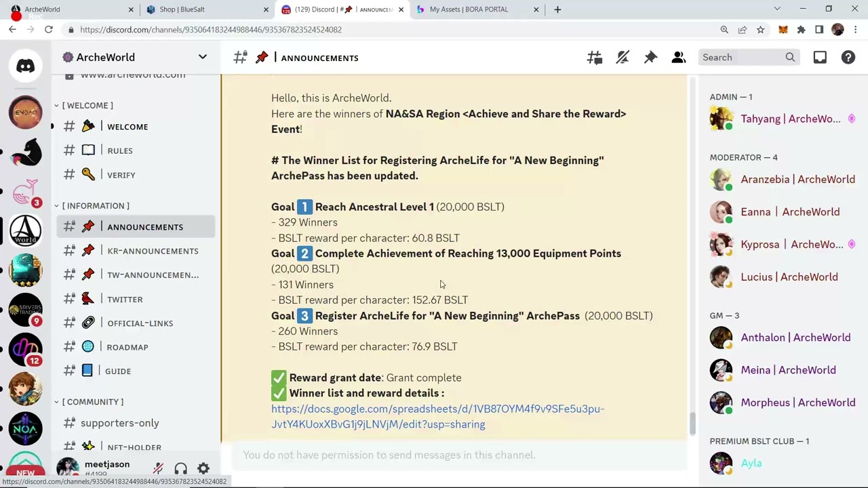Viewport: 868px width, 488px height.
Task: Open the Google spreadsheet winner list link
Action: [437, 416]
